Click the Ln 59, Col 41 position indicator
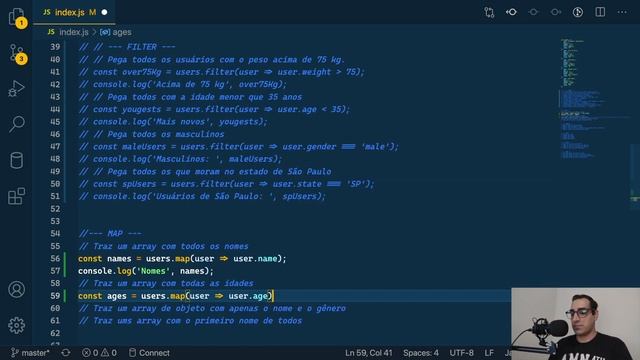Viewport: 640px width, 360px height. (x=369, y=353)
